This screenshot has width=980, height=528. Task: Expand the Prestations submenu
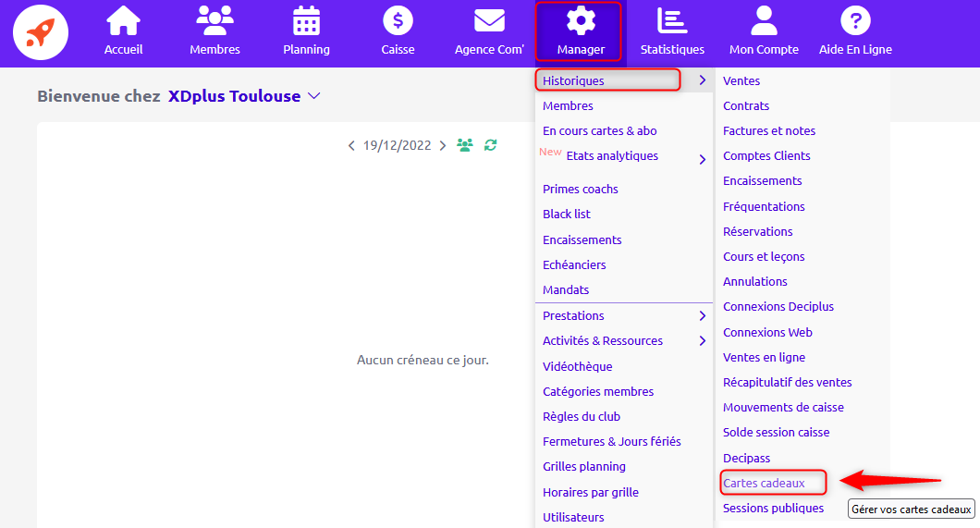[x=624, y=315]
